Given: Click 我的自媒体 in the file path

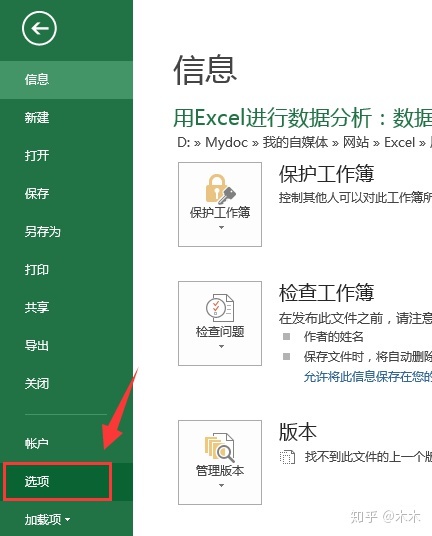Looking at the screenshot, I should [x=295, y=143].
